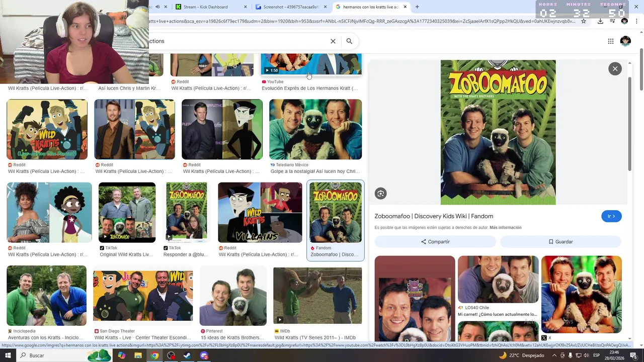Open the TikTok Original Wild Kratts Live thumbnail
Screen dimensions: 644x362
[x=127, y=212]
